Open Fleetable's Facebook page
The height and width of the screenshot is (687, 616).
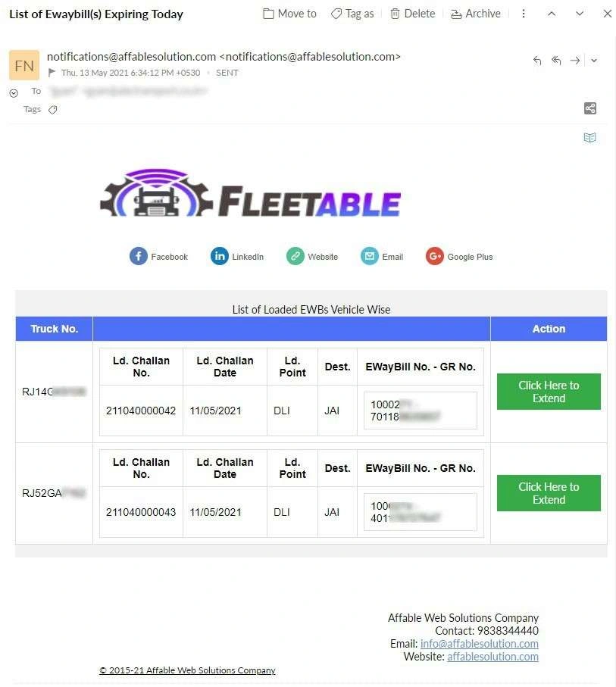[158, 256]
